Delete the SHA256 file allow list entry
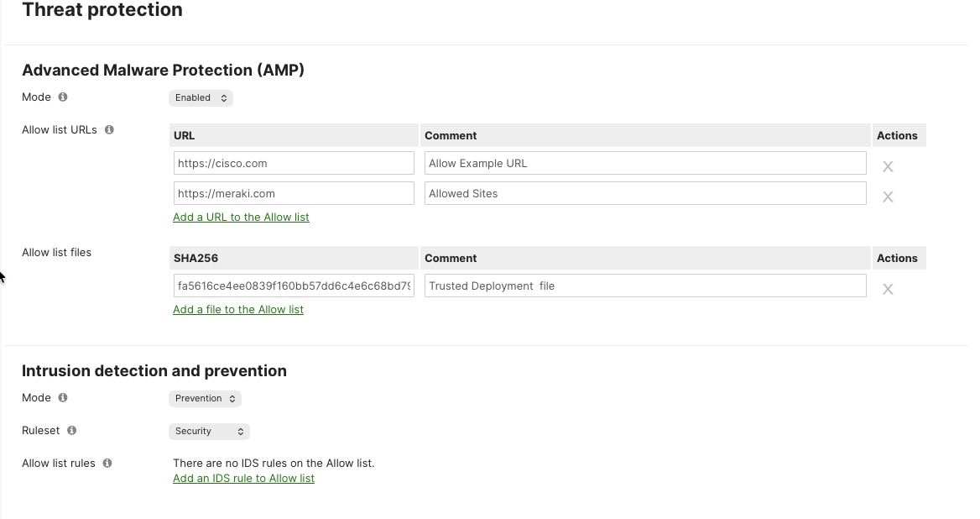The height and width of the screenshot is (519, 980). click(888, 289)
